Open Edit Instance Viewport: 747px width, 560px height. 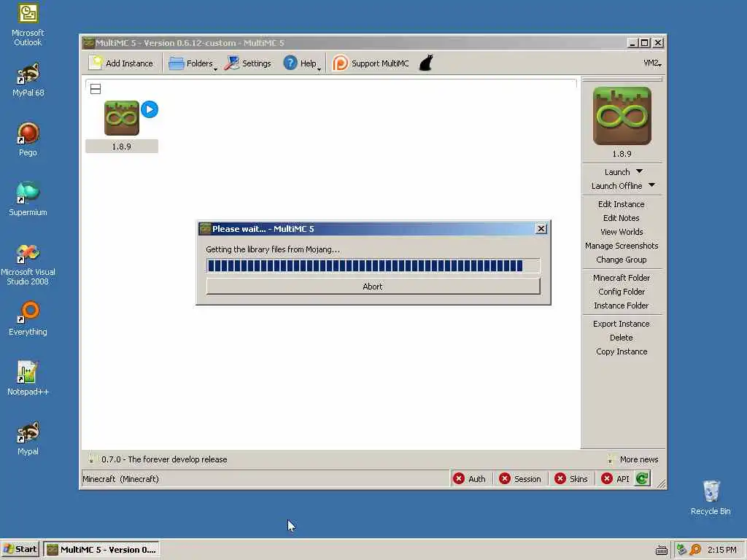[622, 204]
